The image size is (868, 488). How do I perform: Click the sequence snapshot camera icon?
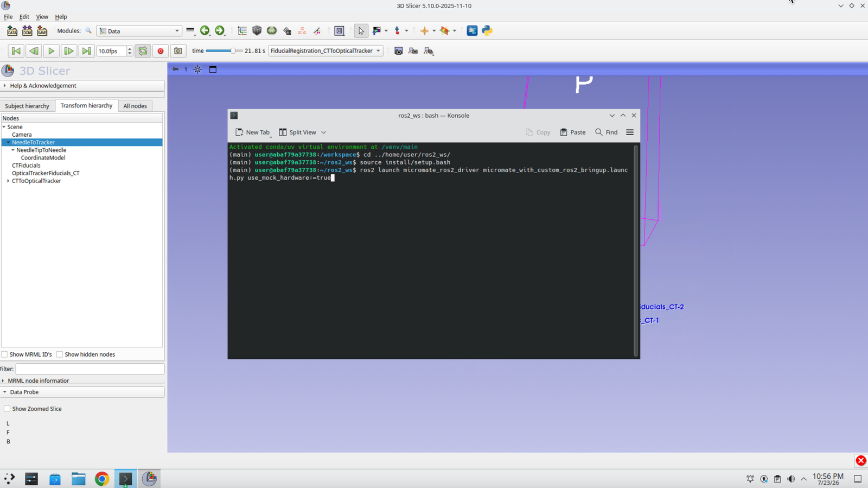(178, 51)
